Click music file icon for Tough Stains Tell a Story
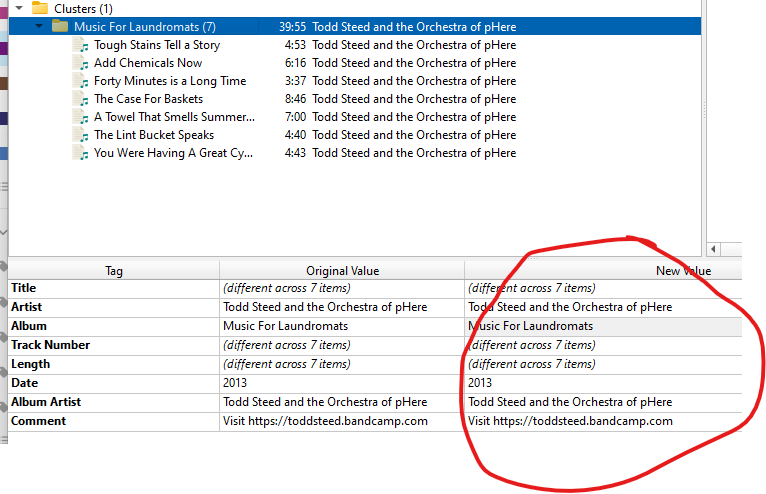The width and height of the screenshot is (766, 494). click(x=81, y=45)
